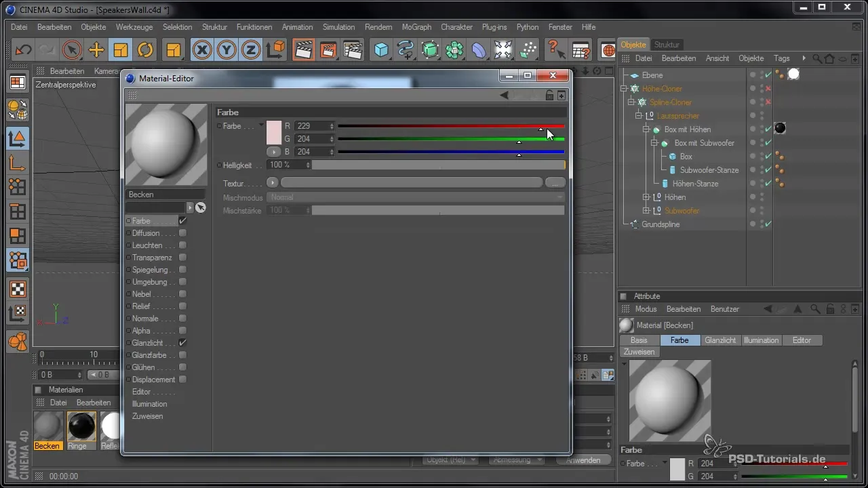The image size is (868, 488).
Task: Click the world coordinate system icon
Action: tap(275, 50)
